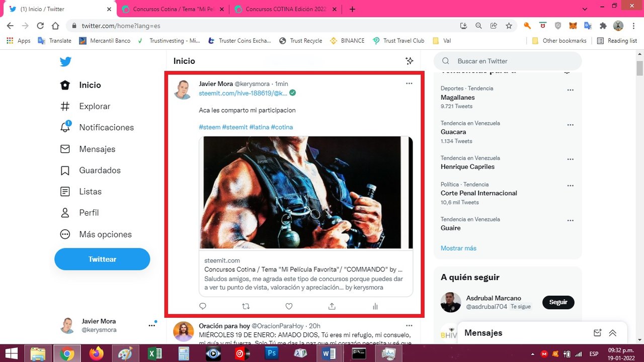The width and height of the screenshot is (644, 362).
Task: Open the Henrique Capriles trend
Action: coord(467,166)
